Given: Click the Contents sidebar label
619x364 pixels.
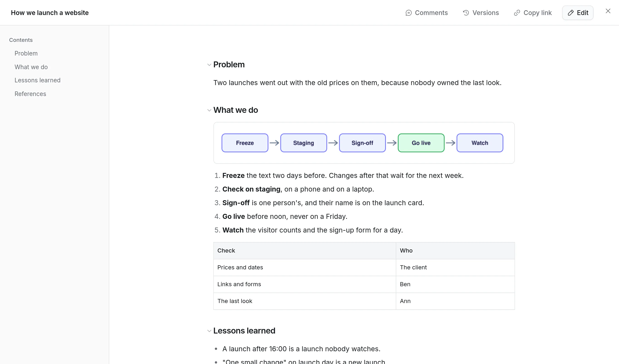Looking at the screenshot, I should coord(21,40).
